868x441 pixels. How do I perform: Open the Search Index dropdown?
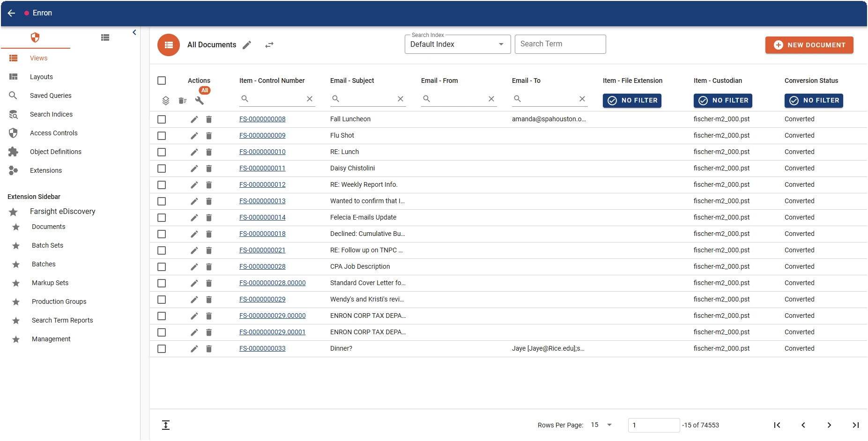457,44
